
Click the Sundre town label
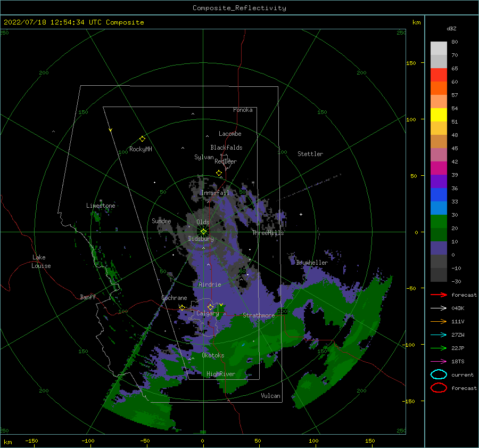pyautogui.click(x=161, y=221)
